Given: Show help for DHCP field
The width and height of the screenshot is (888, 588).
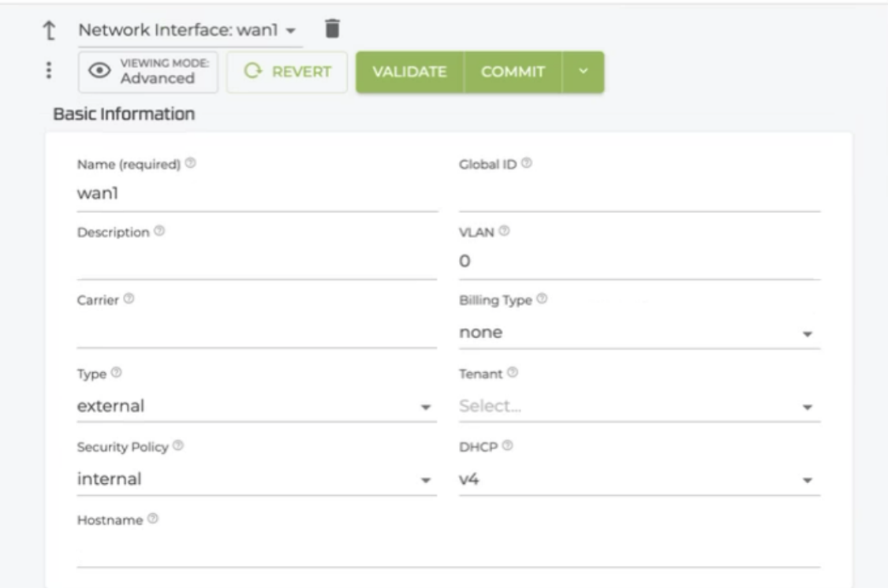Looking at the screenshot, I should [507, 445].
